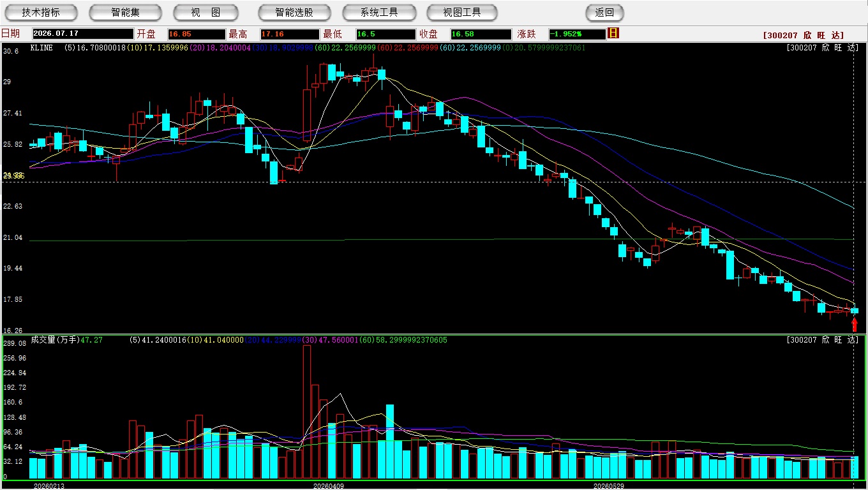Click the 日期 label
This screenshot has width=868, height=490.
pyautogui.click(x=10, y=34)
